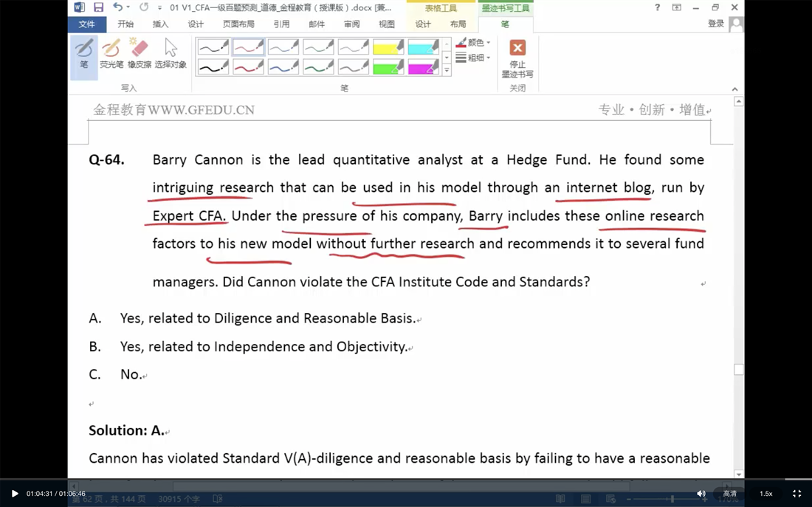Click the document vertical scrollbar thumb

click(738, 370)
